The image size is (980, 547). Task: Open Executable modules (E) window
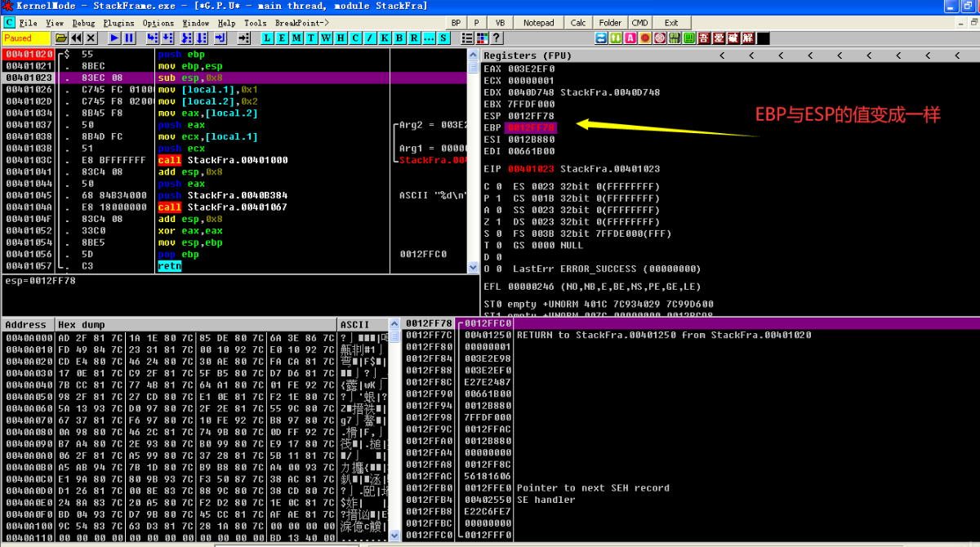coord(283,38)
